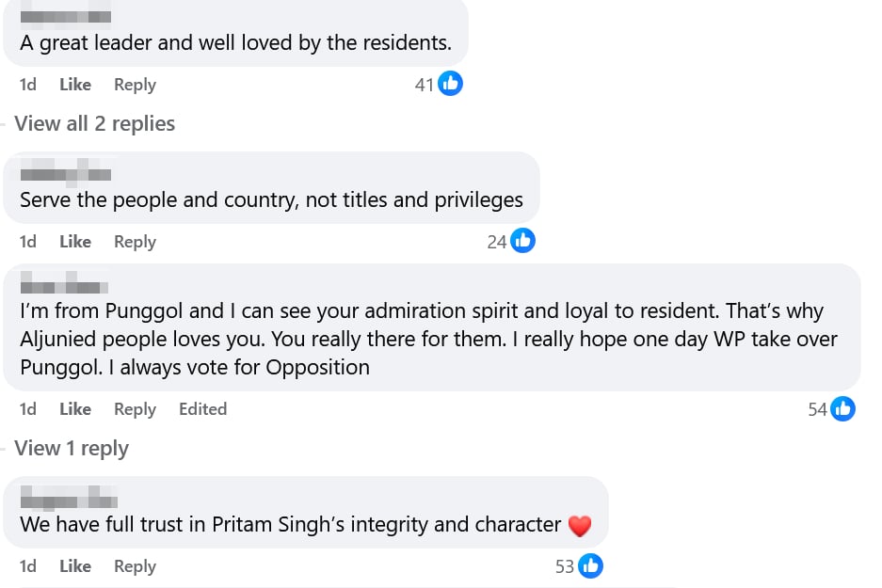Like the "Serve the people and country" comment
Viewport: 882px width, 588px height.
tap(75, 242)
